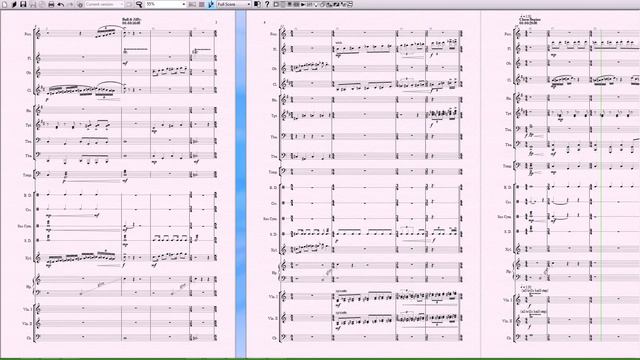Select the Vln. I staff label on second page

[x=273, y=297]
